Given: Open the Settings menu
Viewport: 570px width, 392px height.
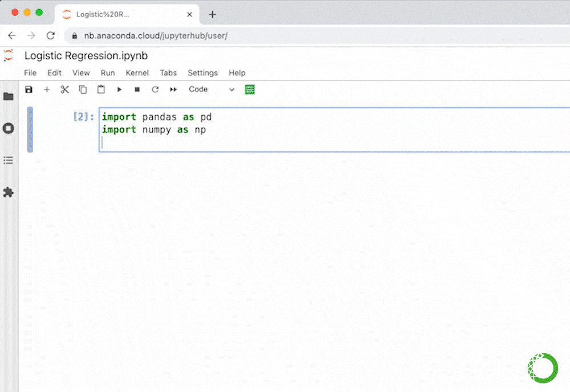Looking at the screenshot, I should click(202, 73).
